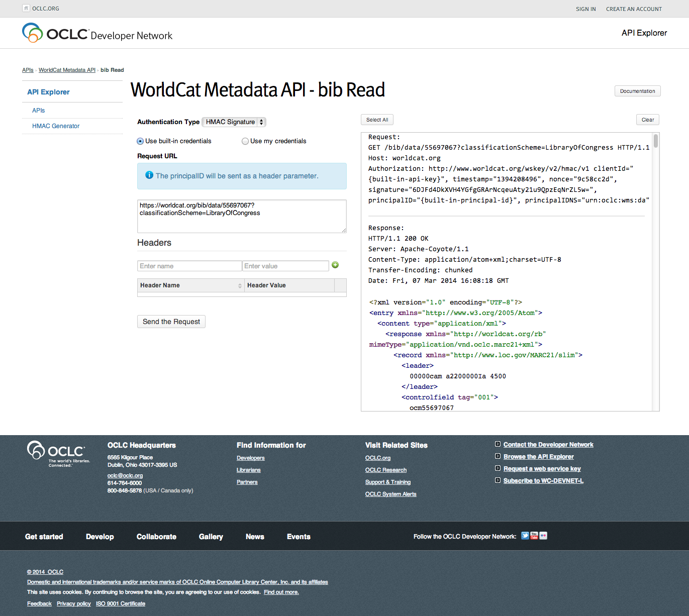
Task: Click arrow icon beside Browse the API Explorer
Action: (x=498, y=456)
